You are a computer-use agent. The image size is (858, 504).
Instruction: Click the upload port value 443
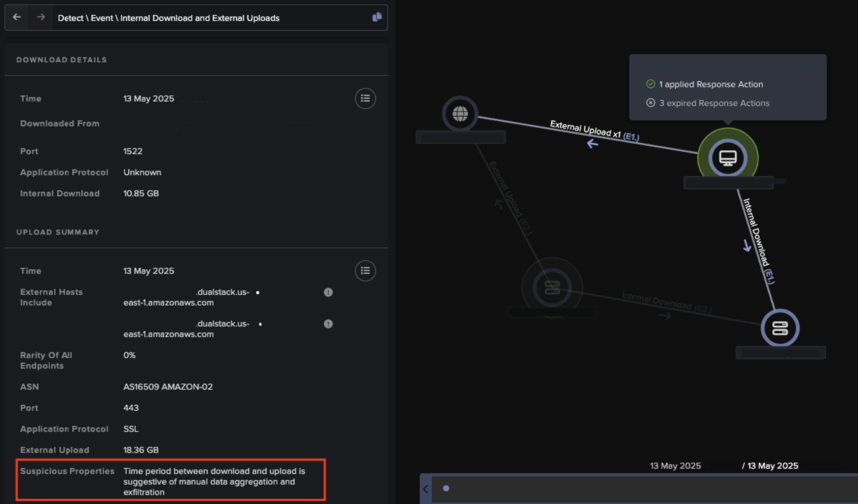click(x=131, y=408)
